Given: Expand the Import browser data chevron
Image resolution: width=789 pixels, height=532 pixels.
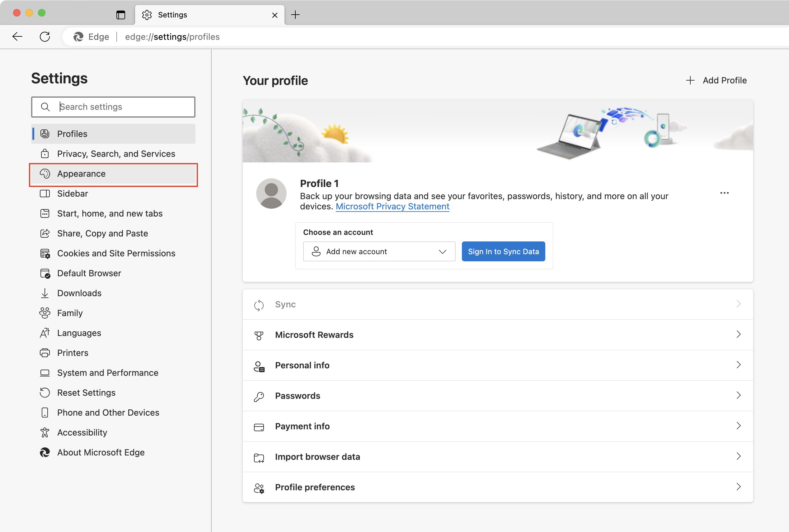Looking at the screenshot, I should point(738,456).
